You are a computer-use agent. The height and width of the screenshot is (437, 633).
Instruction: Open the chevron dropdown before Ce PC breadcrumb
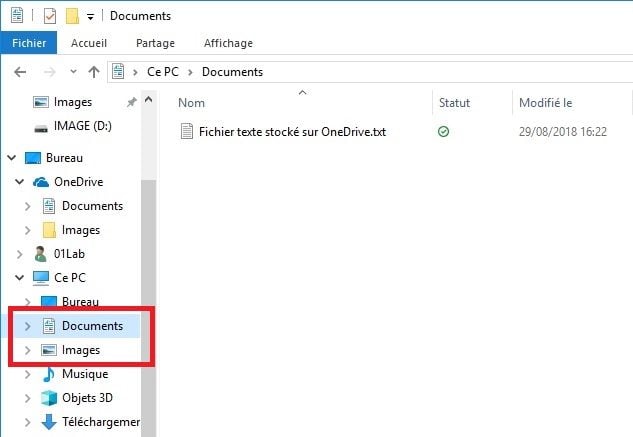coord(135,72)
